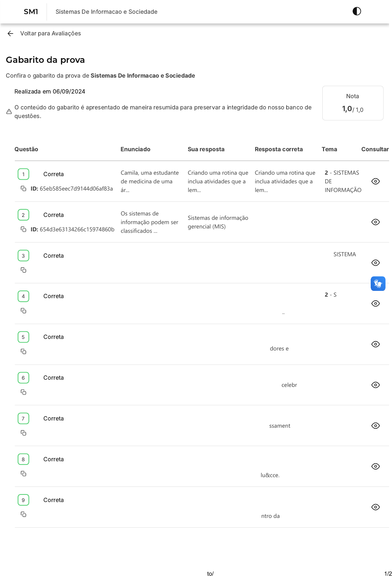Copy the ID of question 2

(x=23, y=230)
